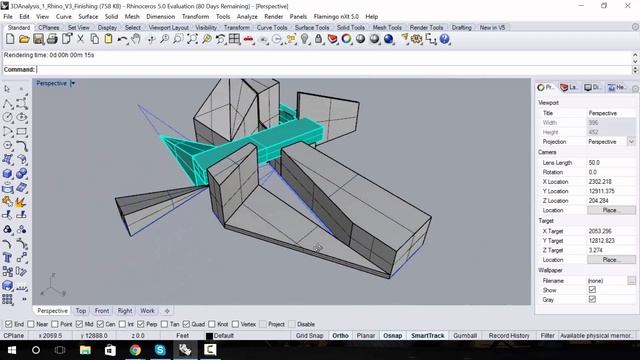Image resolution: width=640 pixels, height=360 pixels.
Task: Select the Circle tool in the sidebar
Action: tap(7, 118)
